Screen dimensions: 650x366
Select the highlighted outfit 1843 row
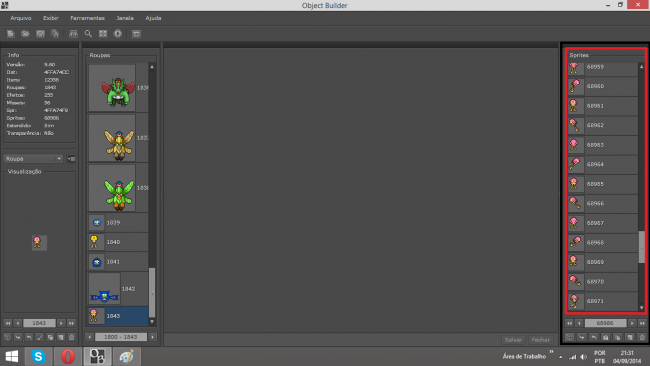click(118, 316)
